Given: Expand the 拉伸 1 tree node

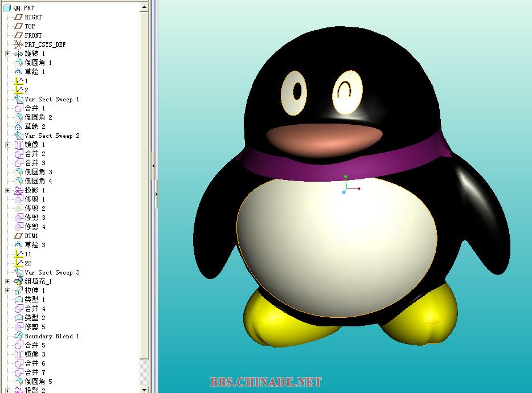Looking at the screenshot, I should coord(8,290).
